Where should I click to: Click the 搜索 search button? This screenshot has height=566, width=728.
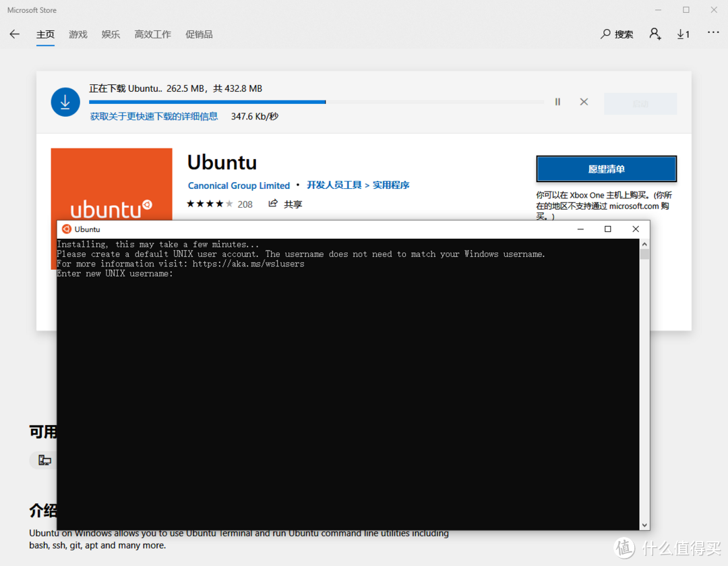point(617,34)
